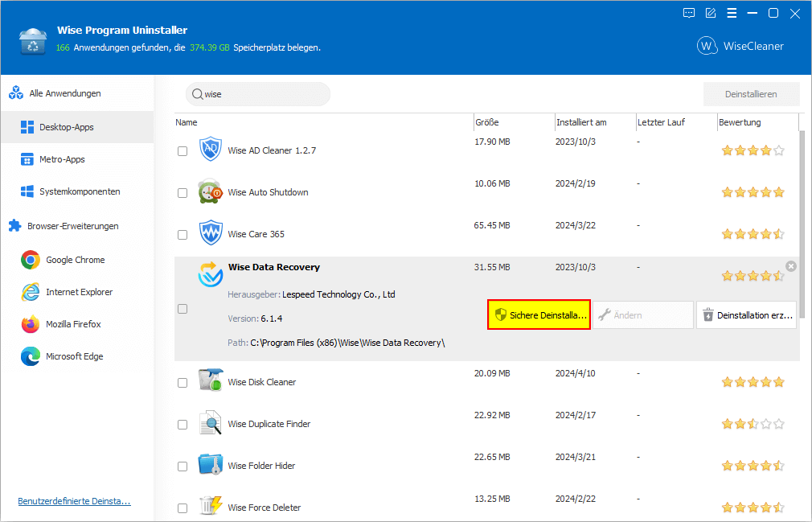Screen dimensions: 812x522
Task: Click the Google Chrome icon in sidebar
Action: click(31, 260)
